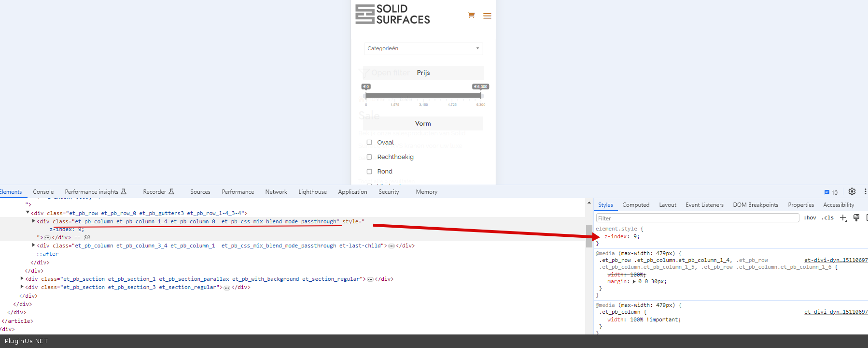Check the Rond checkbox

(x=369, y=172)
